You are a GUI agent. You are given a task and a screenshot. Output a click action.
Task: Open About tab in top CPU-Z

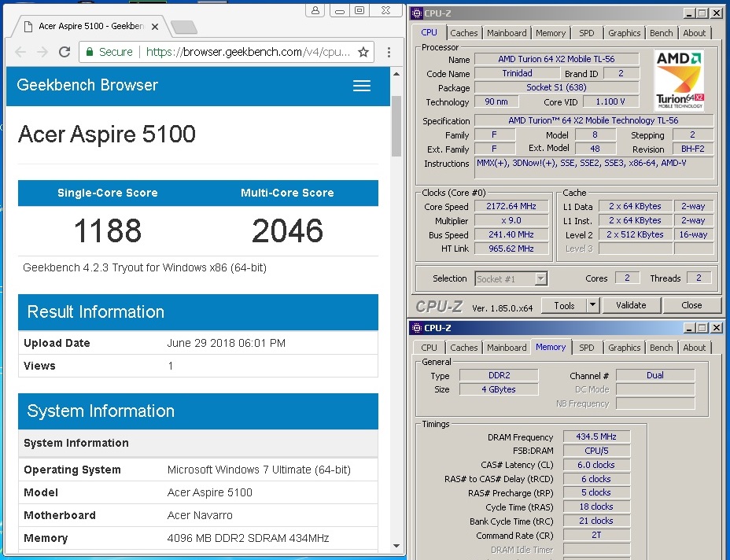coord(694,33)
